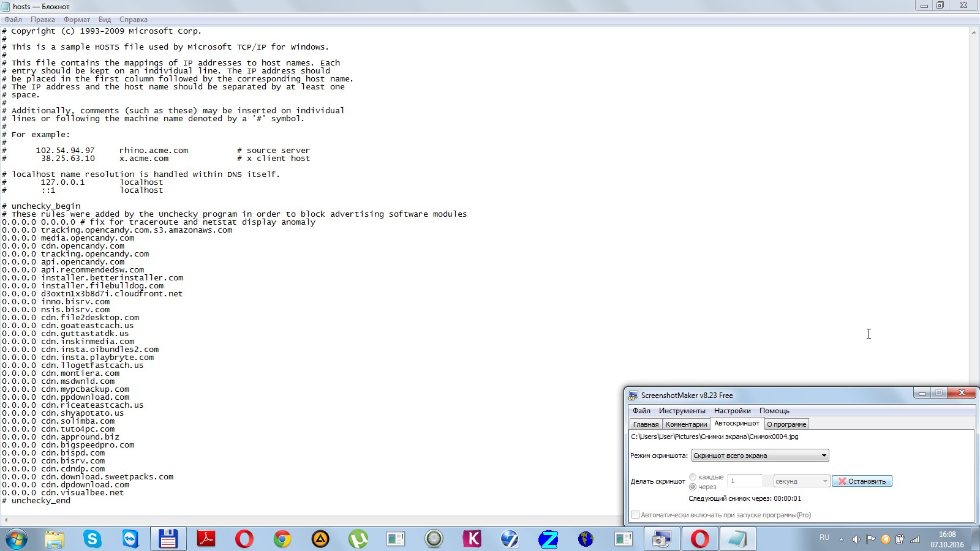Click the Остановить button

point(862,481)
